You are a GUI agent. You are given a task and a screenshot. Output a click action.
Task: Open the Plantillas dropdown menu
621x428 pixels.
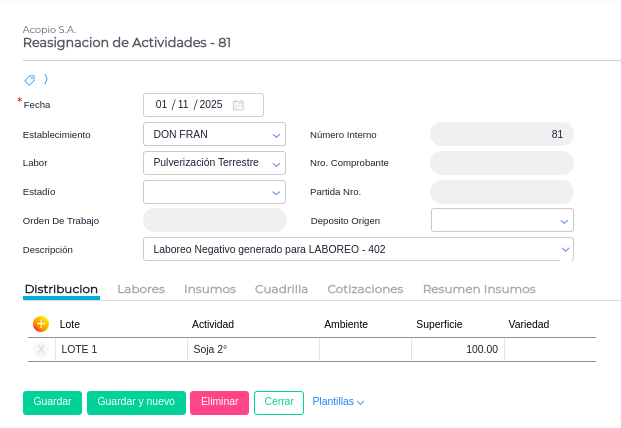coord(338,402)
